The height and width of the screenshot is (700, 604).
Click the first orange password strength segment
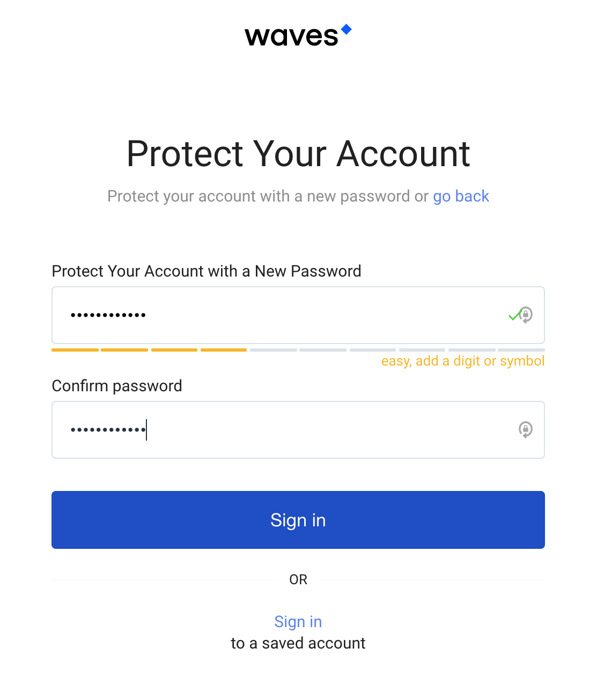[x=75, y=350]
